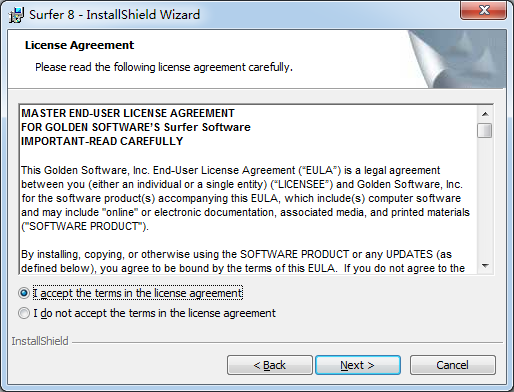Click the page-curl banner graphic
514x392 pixels.
coord(457,59)
